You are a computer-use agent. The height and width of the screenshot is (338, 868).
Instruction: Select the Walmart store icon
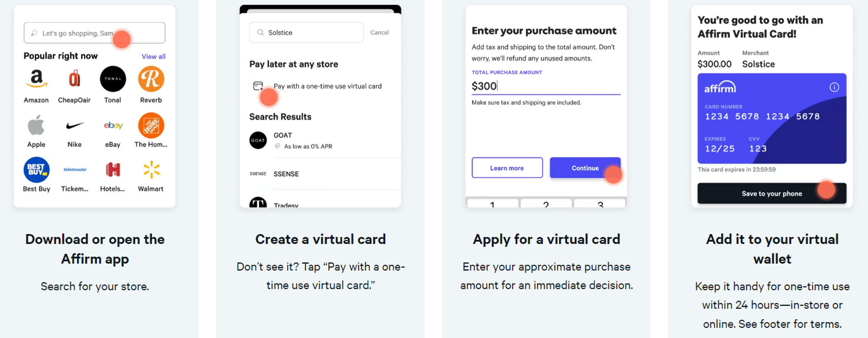151,169
